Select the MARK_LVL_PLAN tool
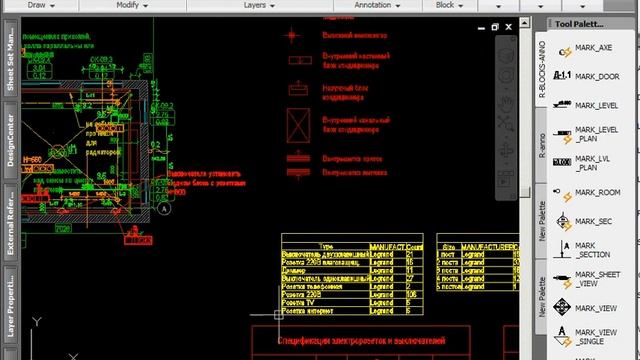640x360 pixels. pyautogui.click(x=582, y=163)
